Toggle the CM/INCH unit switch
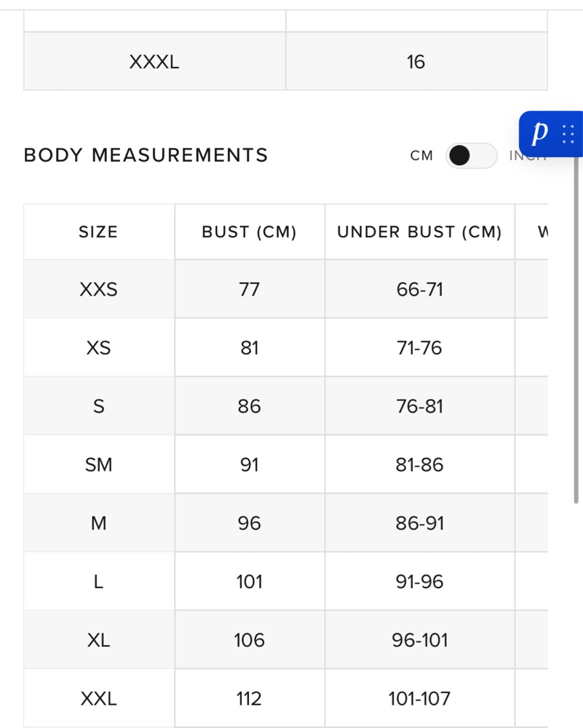The width and height of the screenshot is (583, 728). coord(471,156)
